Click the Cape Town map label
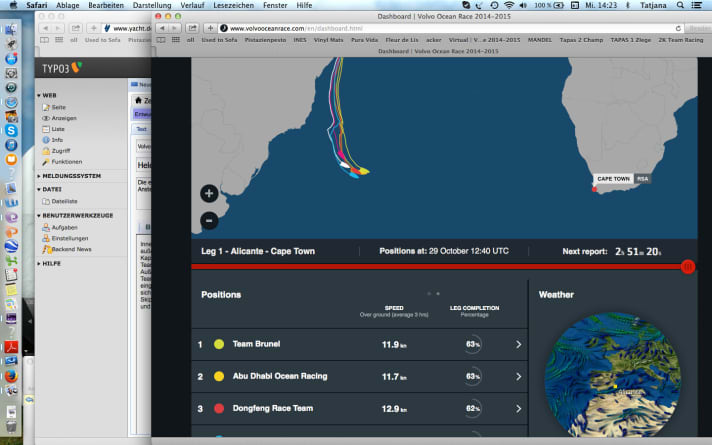 (x=613, y=179)
